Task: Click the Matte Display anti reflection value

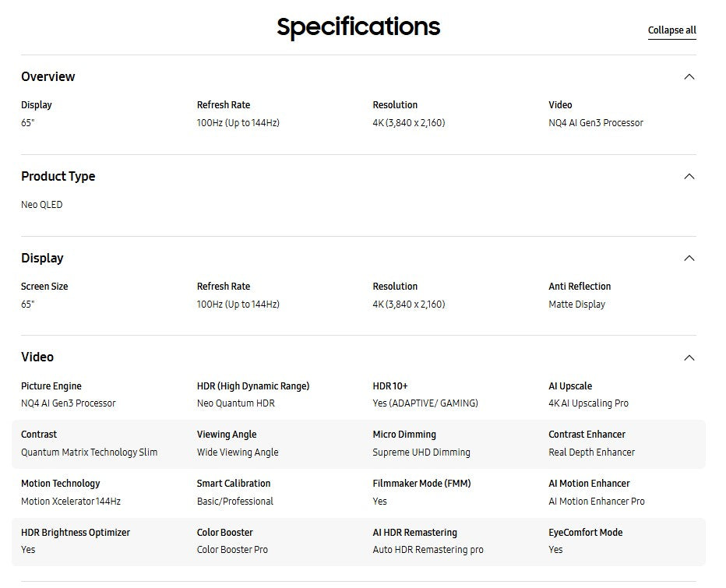Action: (576, 305)
